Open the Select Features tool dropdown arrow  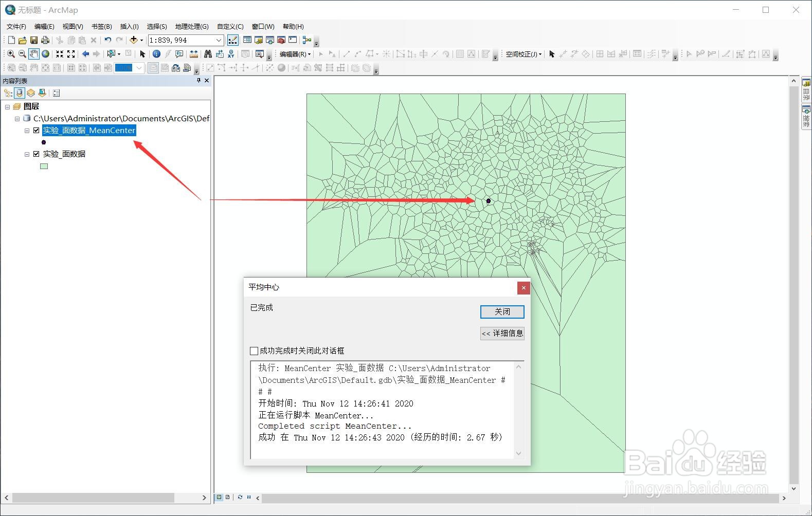click(x=119, y=54)
